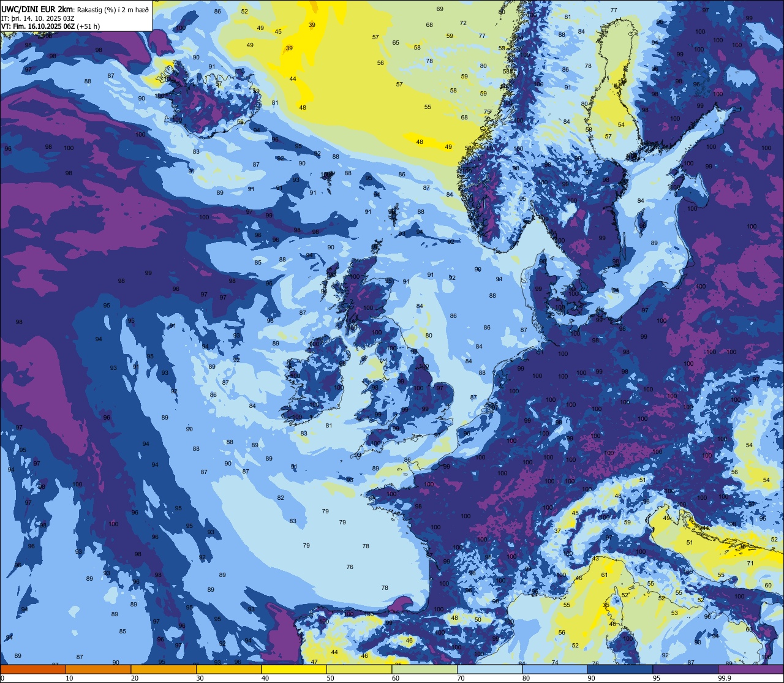Click the "95" tick label on the legend

(x=657, y=678)
